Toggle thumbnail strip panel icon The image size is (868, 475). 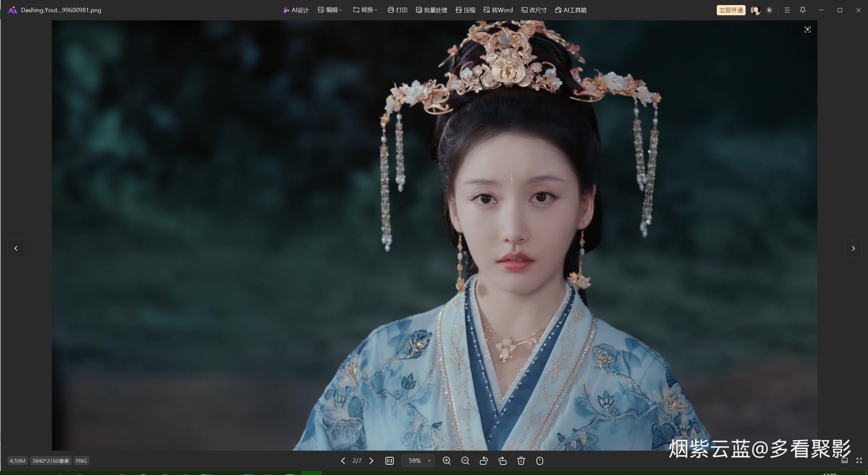[x=845, y=460]
